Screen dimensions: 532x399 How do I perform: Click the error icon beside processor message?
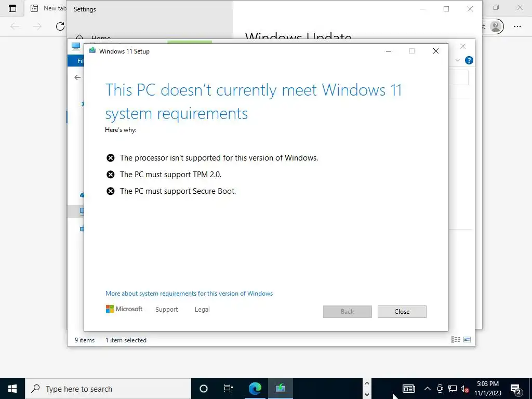[110, 158]
